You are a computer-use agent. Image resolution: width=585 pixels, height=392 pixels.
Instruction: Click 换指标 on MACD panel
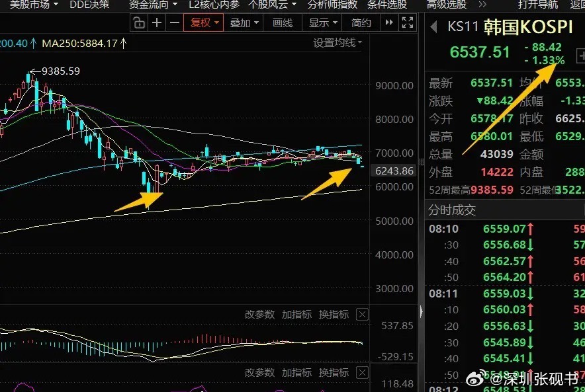coord(334,315)
